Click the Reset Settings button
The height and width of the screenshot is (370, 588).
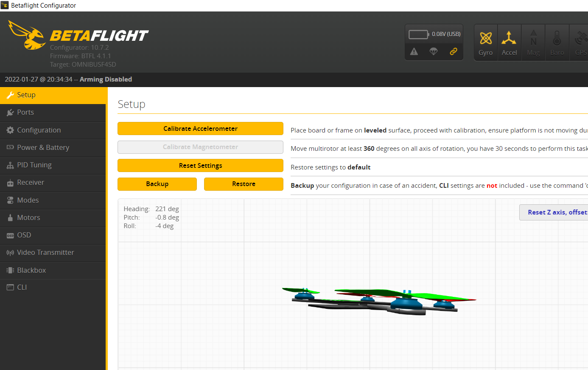[x=200, y=166]
